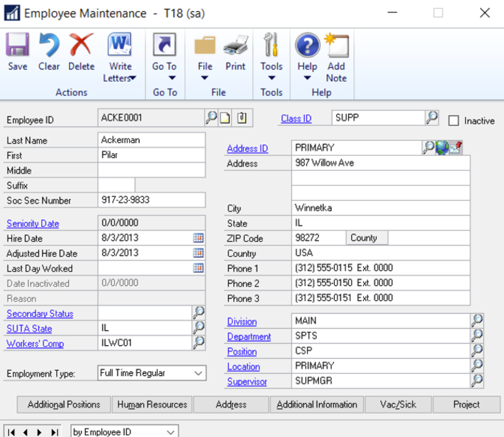Follow the SUTA State link
This screenshot has width=504, height=437.
[29, 329]
